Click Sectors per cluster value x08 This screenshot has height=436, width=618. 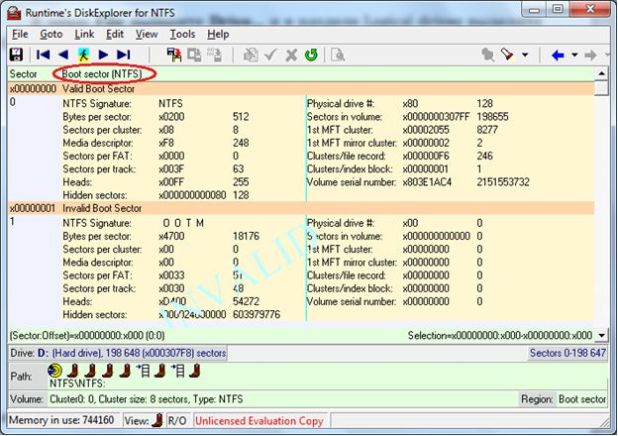point(166,130)
